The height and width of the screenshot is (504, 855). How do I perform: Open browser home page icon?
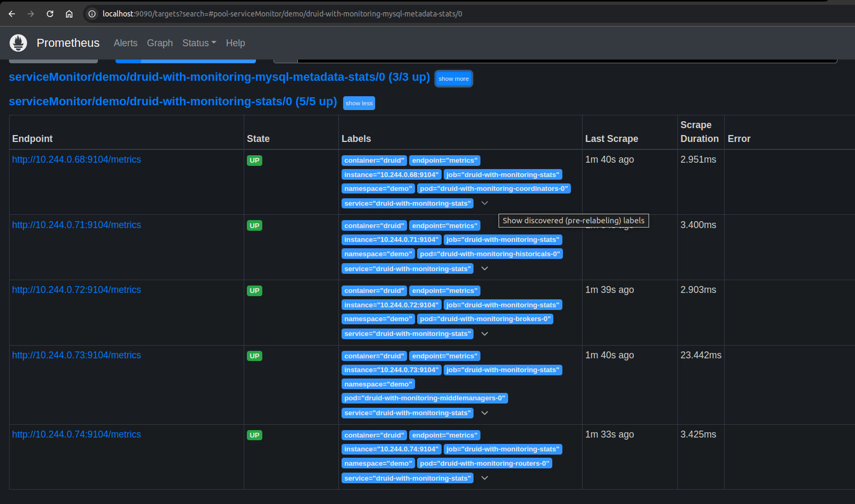tap(69, 14)
